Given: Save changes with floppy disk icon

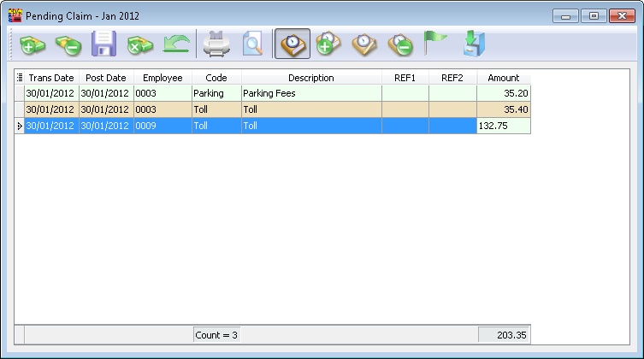Looking at the screenshot, I should [103, 44].
